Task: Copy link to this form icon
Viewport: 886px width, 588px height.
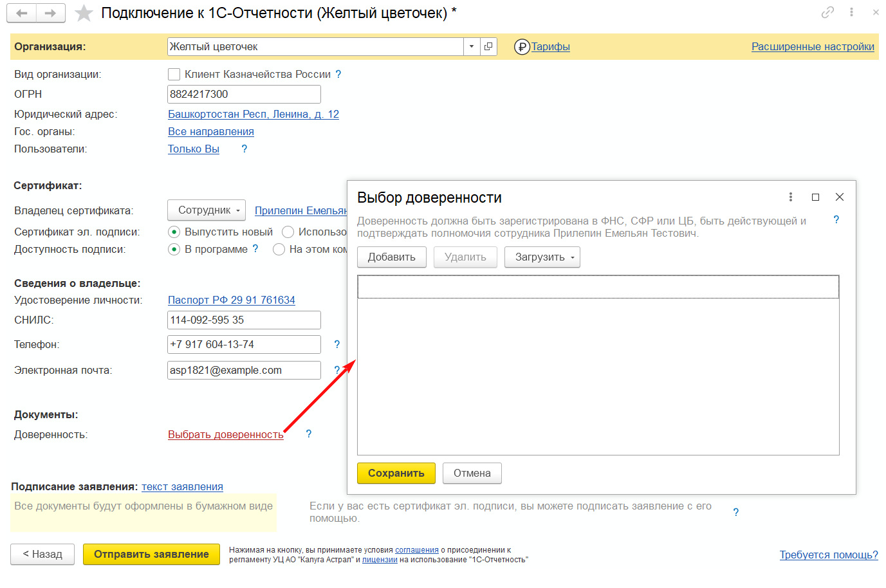Action: click(827, 12)
